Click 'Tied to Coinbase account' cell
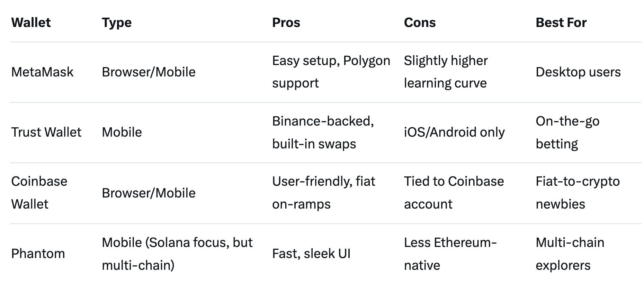644x294 pixels. click(x=454, y=193)
